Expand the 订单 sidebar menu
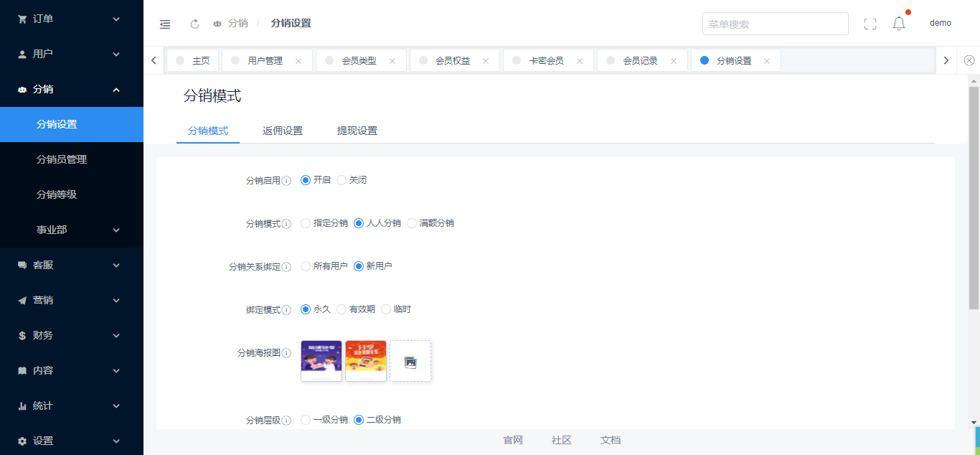This screenshot has height=455, width=980. pyautogui.click(x=72, y=19)
